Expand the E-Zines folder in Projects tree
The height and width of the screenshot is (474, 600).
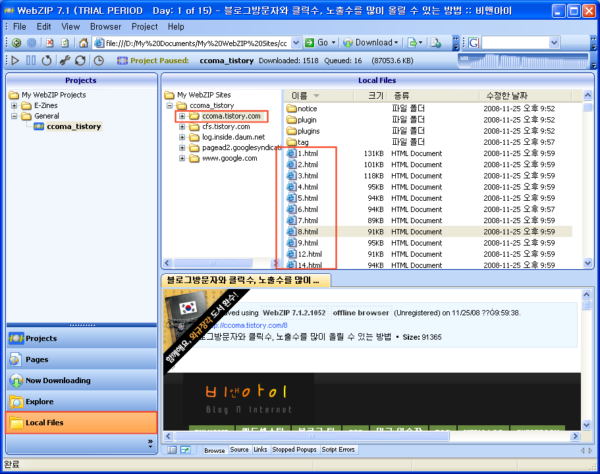(x=14, y=105)
